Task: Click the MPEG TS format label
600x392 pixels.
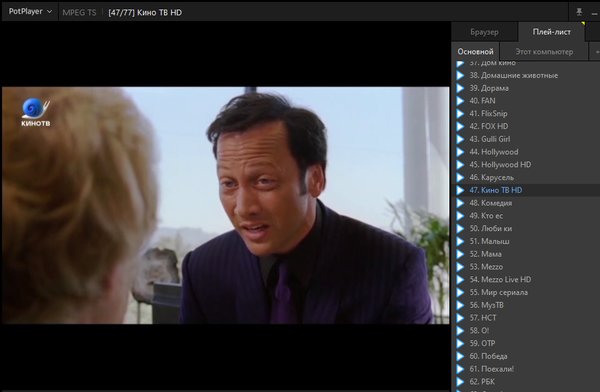Action: coord(79,13)
